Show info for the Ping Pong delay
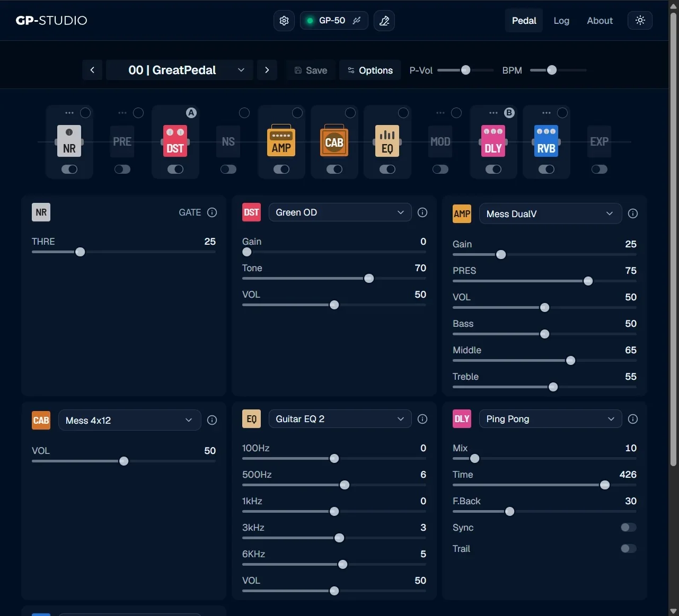 pos(633,419)
